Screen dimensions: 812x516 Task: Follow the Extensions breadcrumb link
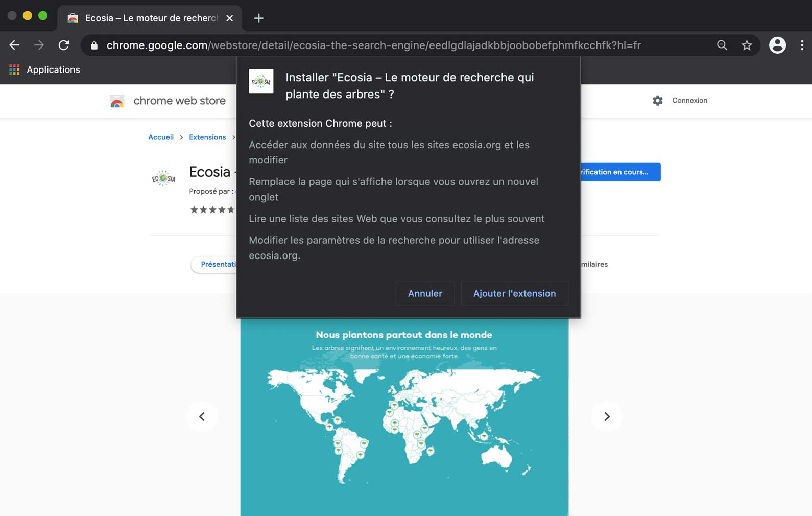point(207,137)
